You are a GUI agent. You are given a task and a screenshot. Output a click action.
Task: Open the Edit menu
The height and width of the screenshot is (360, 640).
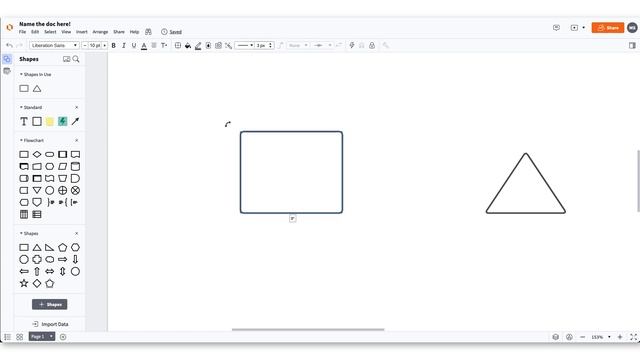point(35,32)
